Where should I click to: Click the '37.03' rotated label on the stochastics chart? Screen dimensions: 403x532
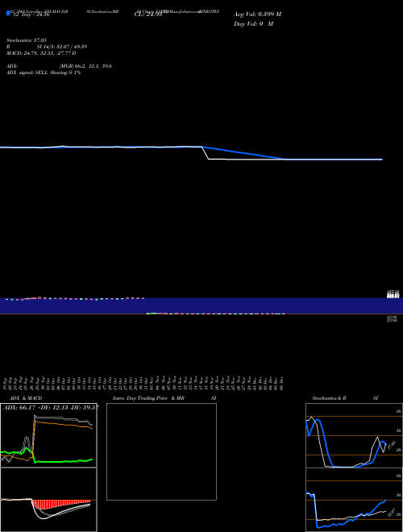392,445
